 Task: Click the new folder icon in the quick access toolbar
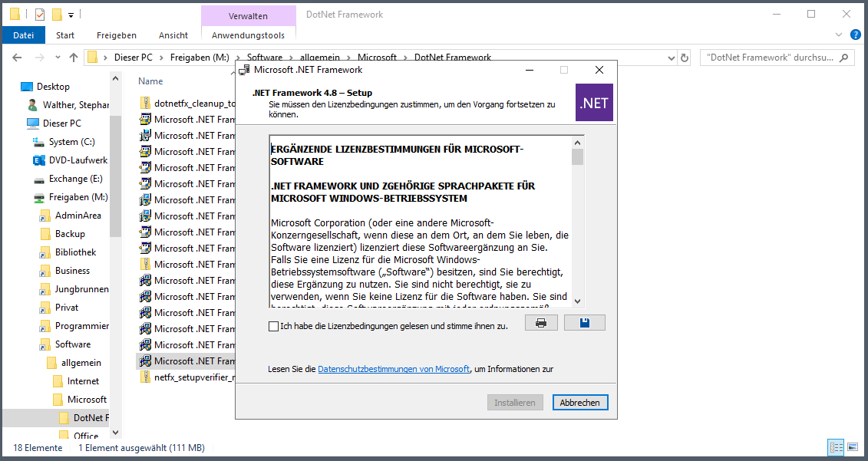coord(57,15)
